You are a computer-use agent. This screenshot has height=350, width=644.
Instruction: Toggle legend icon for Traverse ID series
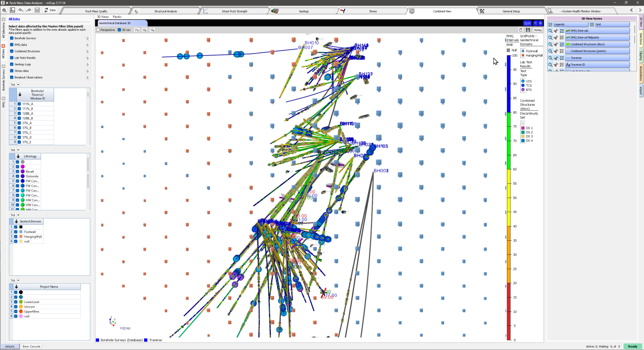click(562, 65)
